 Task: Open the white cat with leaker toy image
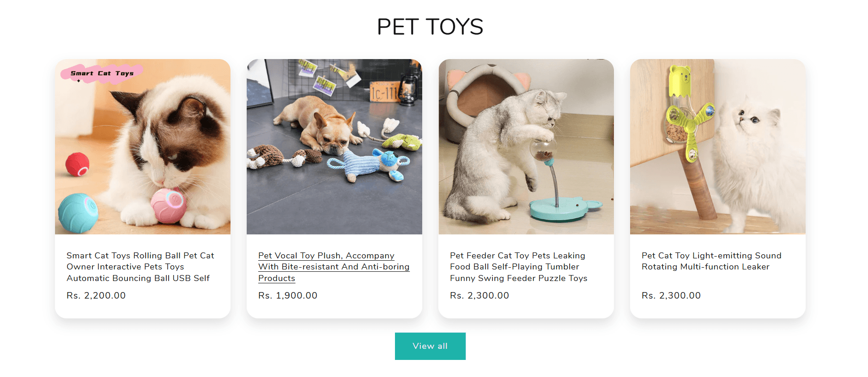pyautogui.click(x=718, y=147)
